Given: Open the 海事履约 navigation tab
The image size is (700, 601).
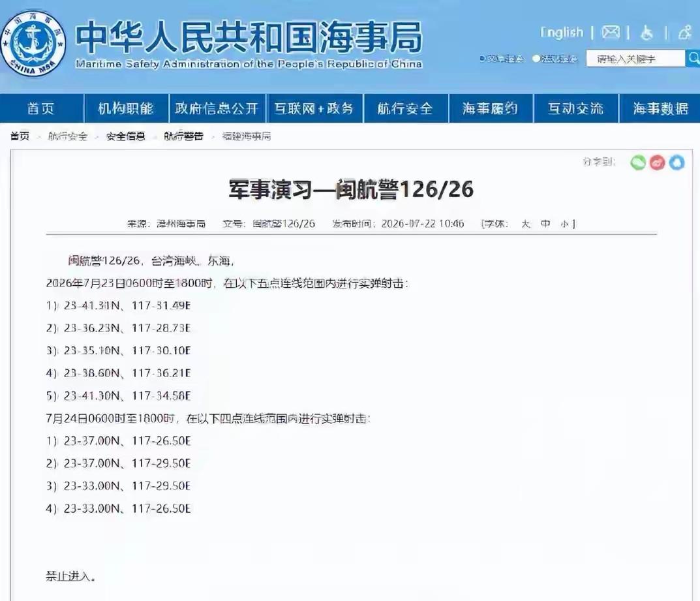Looking at the screenshot, I should pos(490,108).
